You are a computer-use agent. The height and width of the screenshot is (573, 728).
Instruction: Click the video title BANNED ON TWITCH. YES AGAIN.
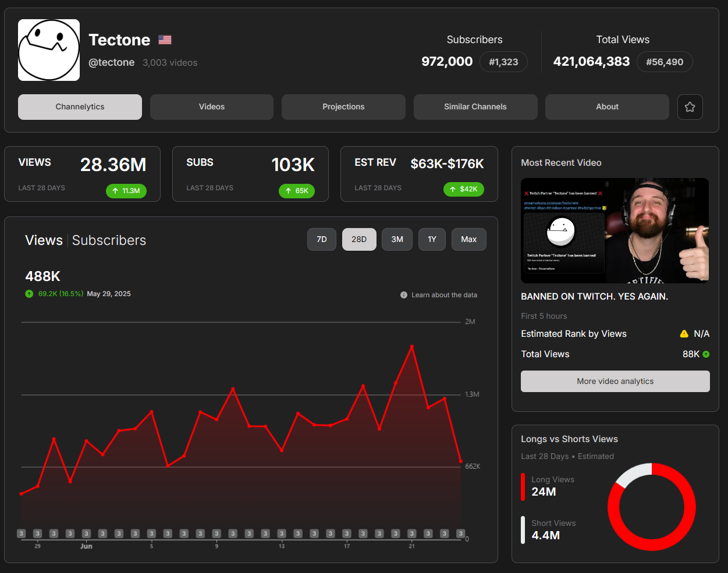click(594, 297)
